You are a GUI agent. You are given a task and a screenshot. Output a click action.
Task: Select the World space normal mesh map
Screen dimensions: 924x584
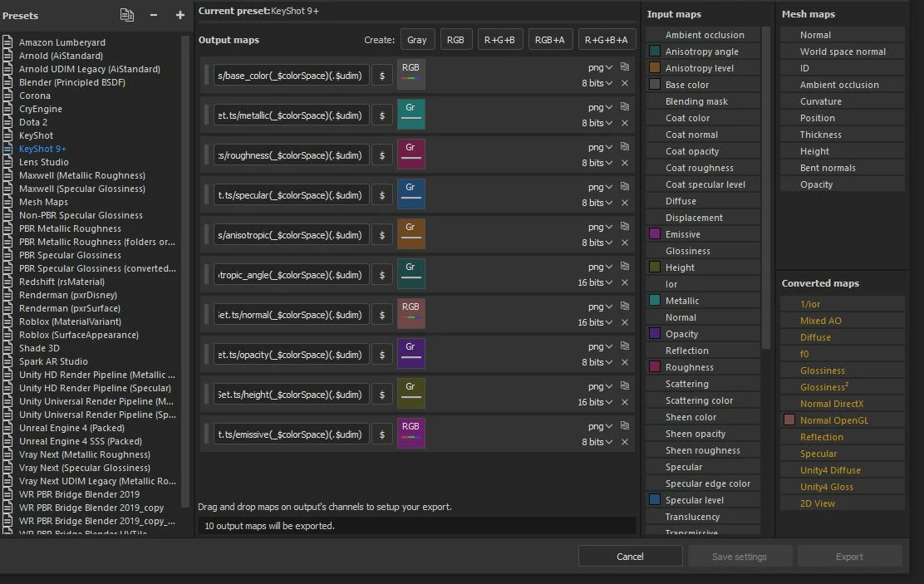pos(843,52)
